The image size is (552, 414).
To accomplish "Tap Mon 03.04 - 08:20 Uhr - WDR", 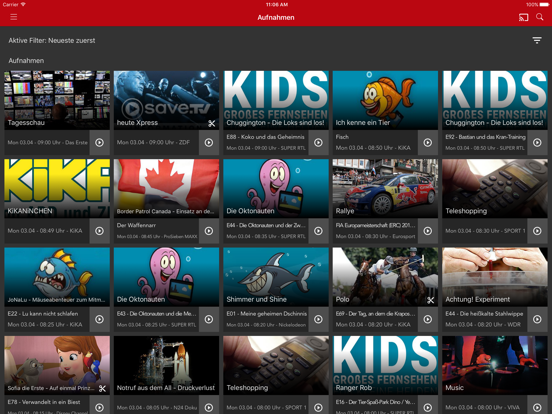I will click(x=483, y=325).
